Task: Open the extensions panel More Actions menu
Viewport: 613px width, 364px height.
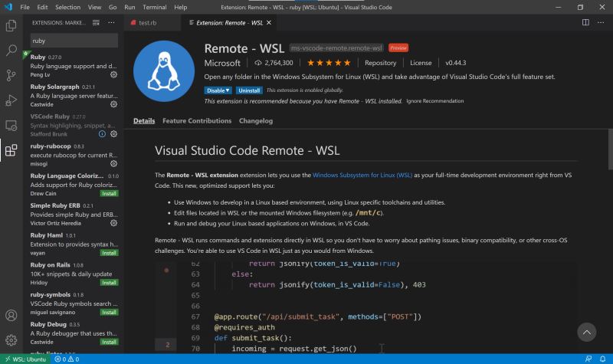Action: (112, 24)
